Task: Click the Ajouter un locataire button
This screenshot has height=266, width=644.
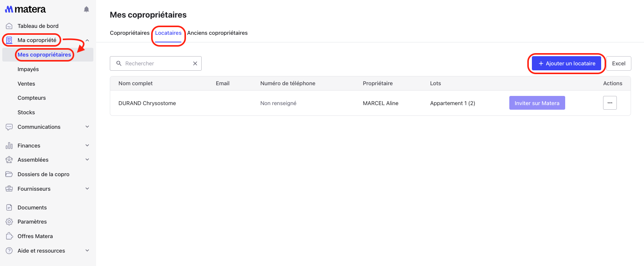Action: (566, 63)
